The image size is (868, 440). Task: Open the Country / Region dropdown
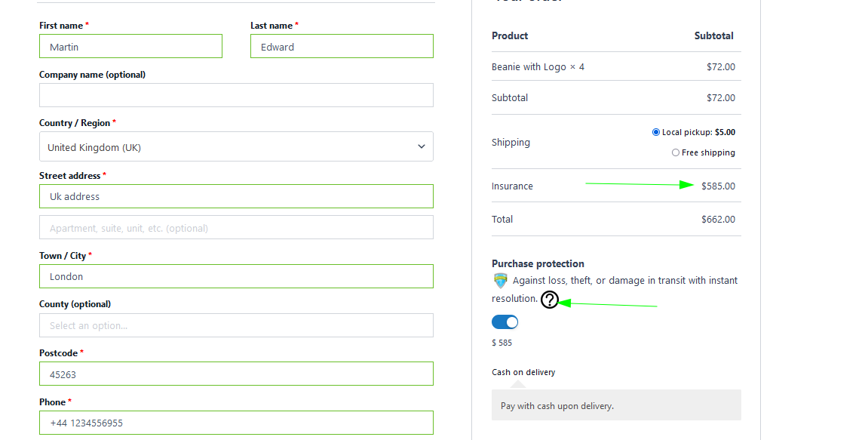[x=236, y=147]
